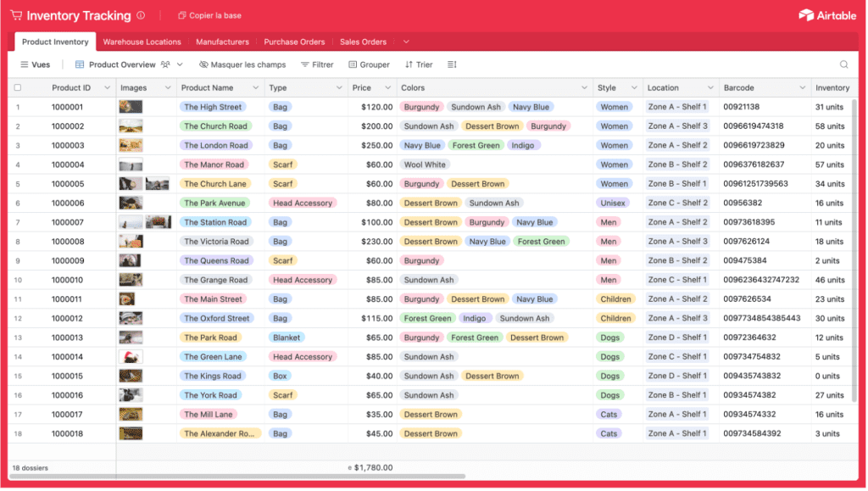This screenshot has height=491, width=868.
Task: Click the shopping cart base icon
Action: (x=16, y=15)
